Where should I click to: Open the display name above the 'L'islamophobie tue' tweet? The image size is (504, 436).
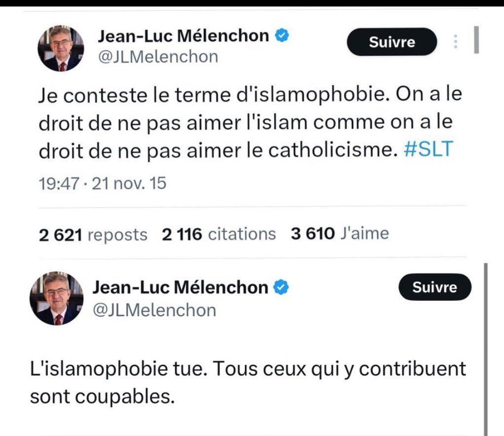pos(181,287)
